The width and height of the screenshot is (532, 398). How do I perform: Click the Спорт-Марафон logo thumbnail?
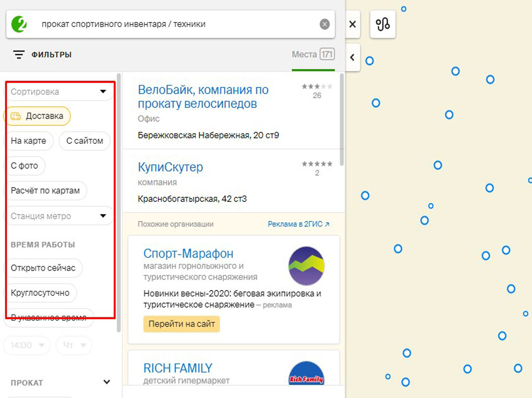point(306,266)
